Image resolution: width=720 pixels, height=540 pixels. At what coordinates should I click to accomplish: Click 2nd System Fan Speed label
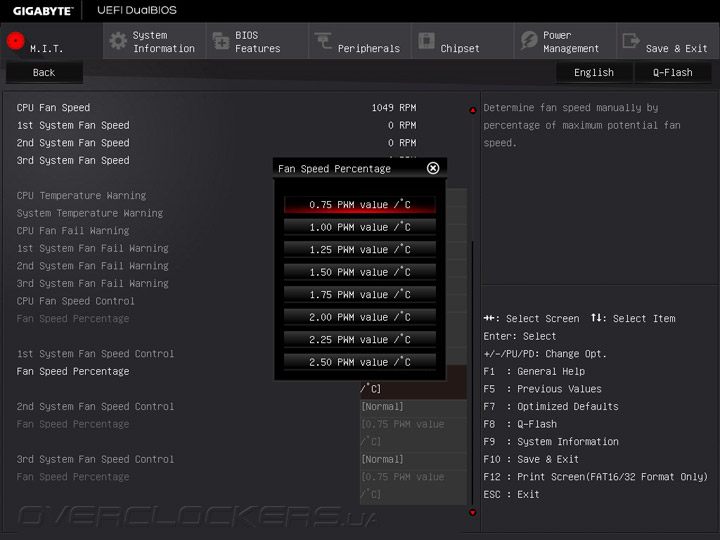73,143
